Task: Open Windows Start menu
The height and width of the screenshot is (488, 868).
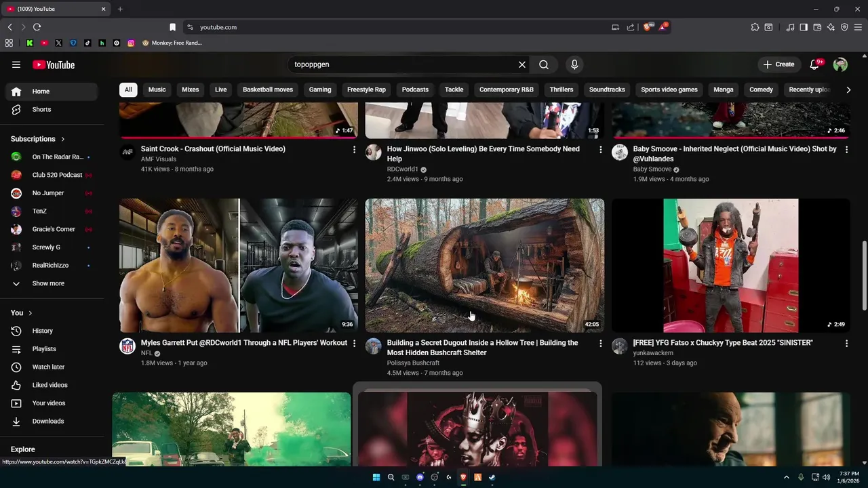Action: tap(376, 477)
